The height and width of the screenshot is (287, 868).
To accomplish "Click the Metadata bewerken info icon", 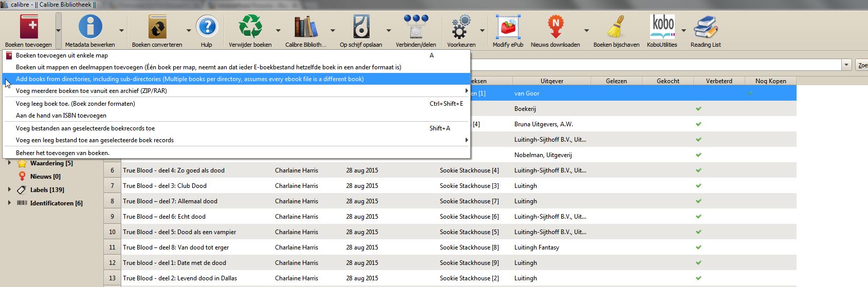I will (90, 27).
